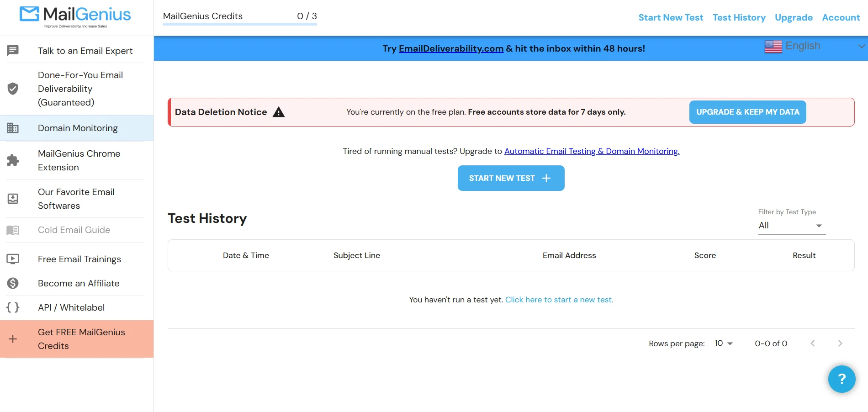Image resolution: width=868 pixels, height=412 pixels.
Task: Click the building icon for Domain Monitoring
Action: click(x=13, y=128)
